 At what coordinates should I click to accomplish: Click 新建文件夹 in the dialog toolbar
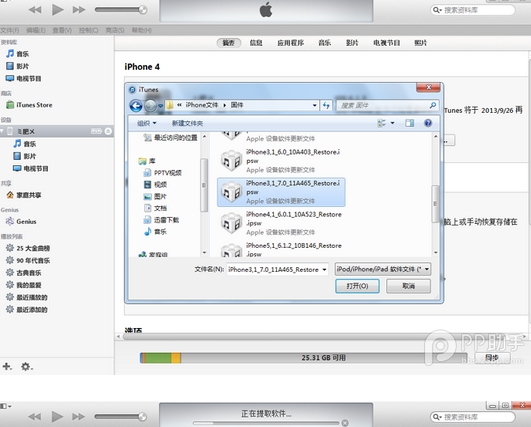(x=187, y=123)
